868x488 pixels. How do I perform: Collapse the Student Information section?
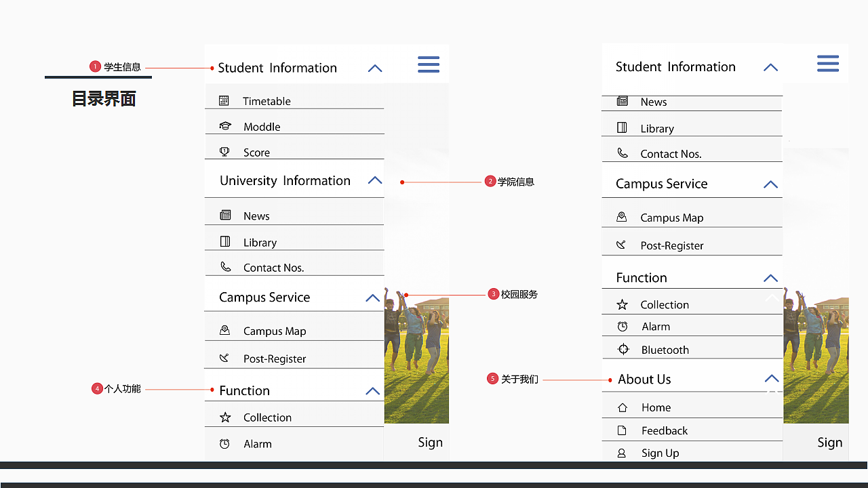pos(374,68)
